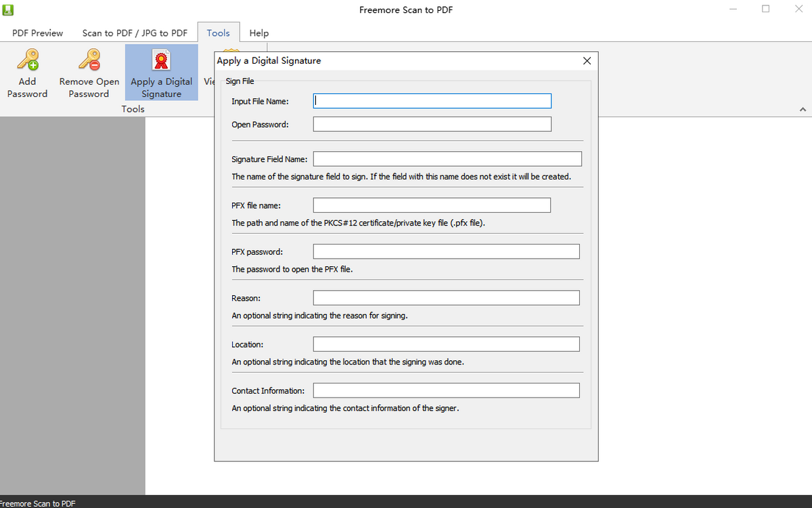
Task: Click the reason for signing description text
Action: pyautogui.click(x=319, y=316)
